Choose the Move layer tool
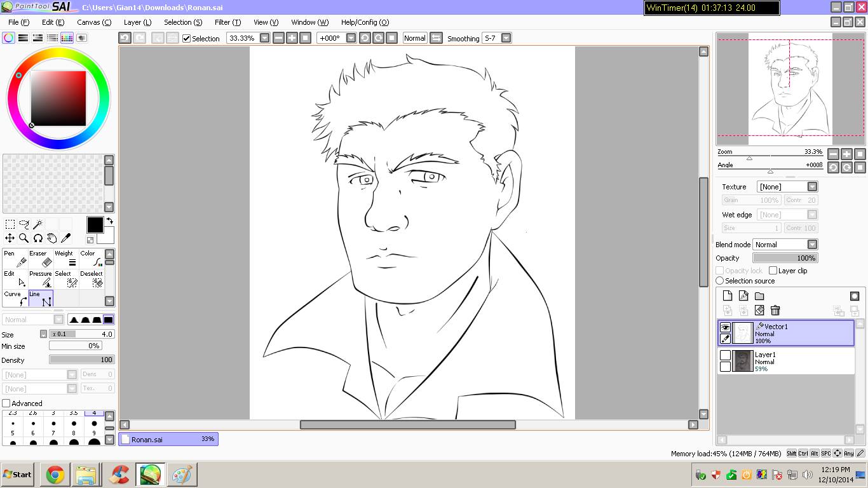Viewport: 868px width, 488px height. coord(10,238)
